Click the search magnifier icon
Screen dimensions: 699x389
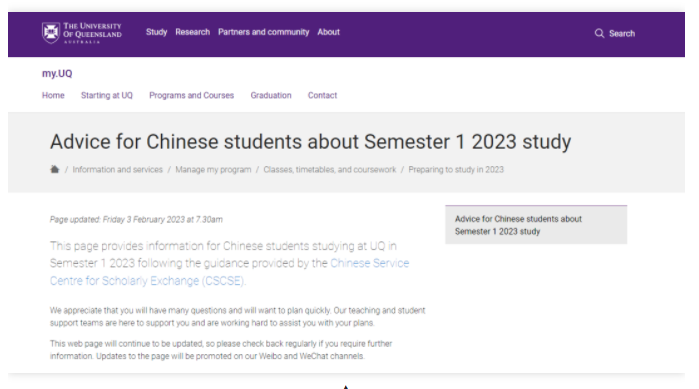[x=599, y=33]
